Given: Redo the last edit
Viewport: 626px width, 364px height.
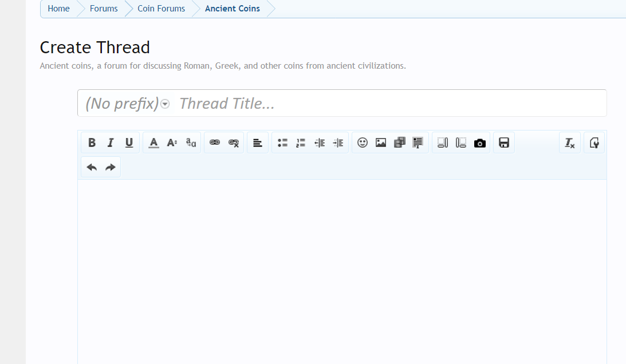Looking at the screenshot, I should pyautogui.click(x=110, y=167).
